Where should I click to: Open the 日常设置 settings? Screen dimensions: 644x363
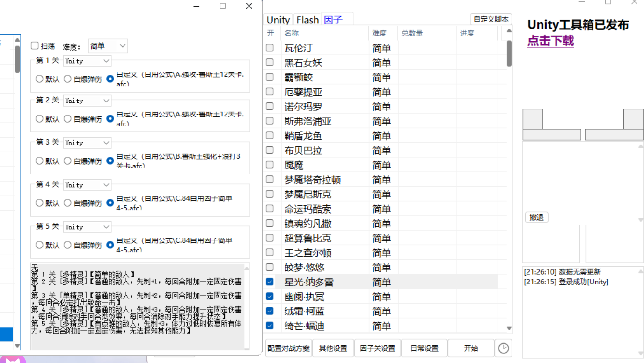424,348
